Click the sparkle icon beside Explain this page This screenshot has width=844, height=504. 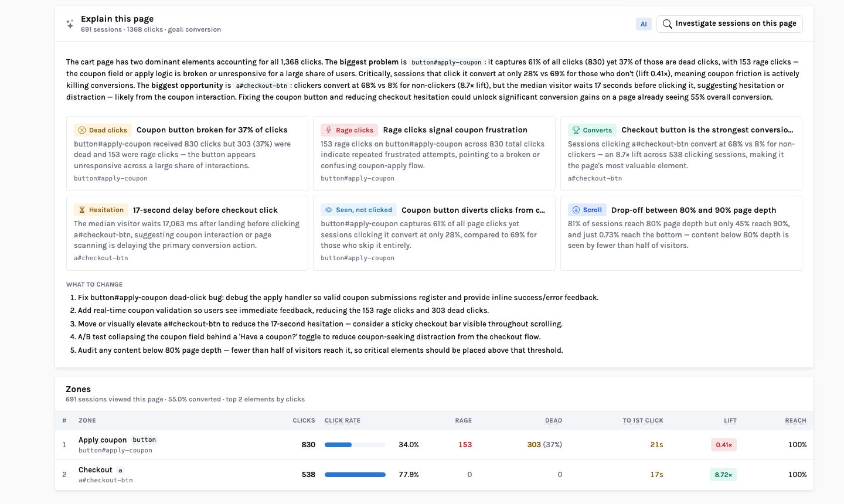70,24
